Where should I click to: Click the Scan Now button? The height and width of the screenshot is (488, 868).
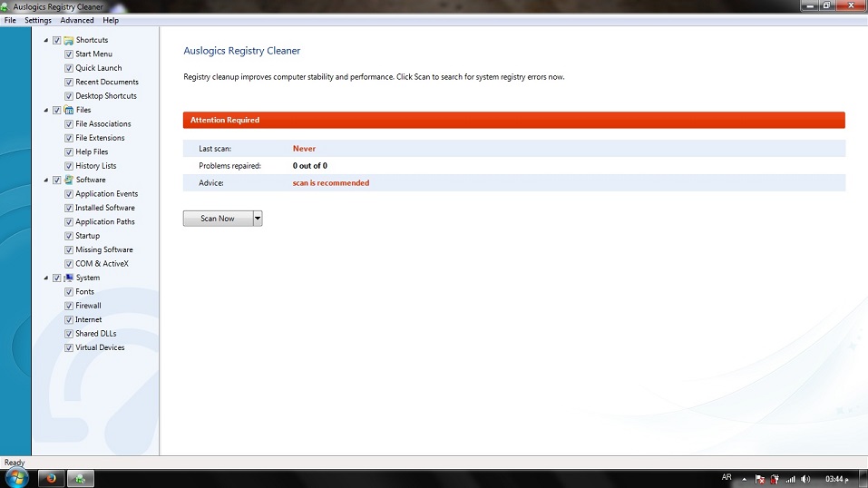point(218,219)
